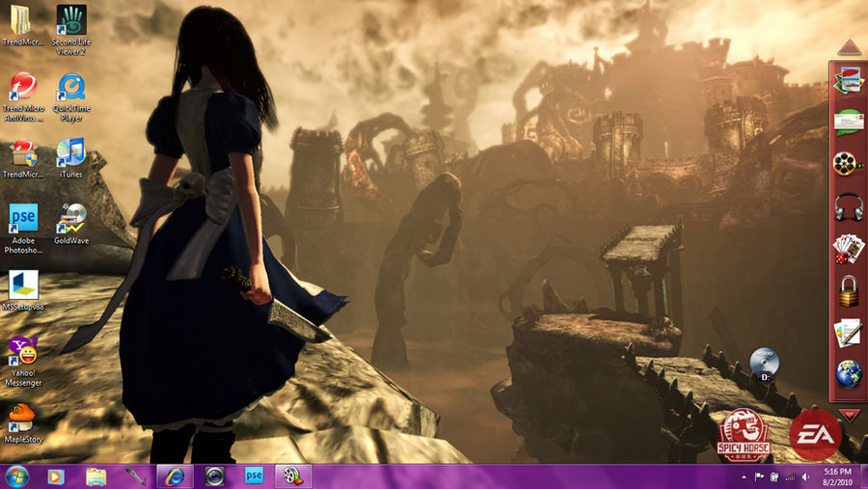This screenshot has width=868, height=489.
Task: Launch Windows Media Player from the taskbar
Action: pyautogui.click(x=56, y=476)
